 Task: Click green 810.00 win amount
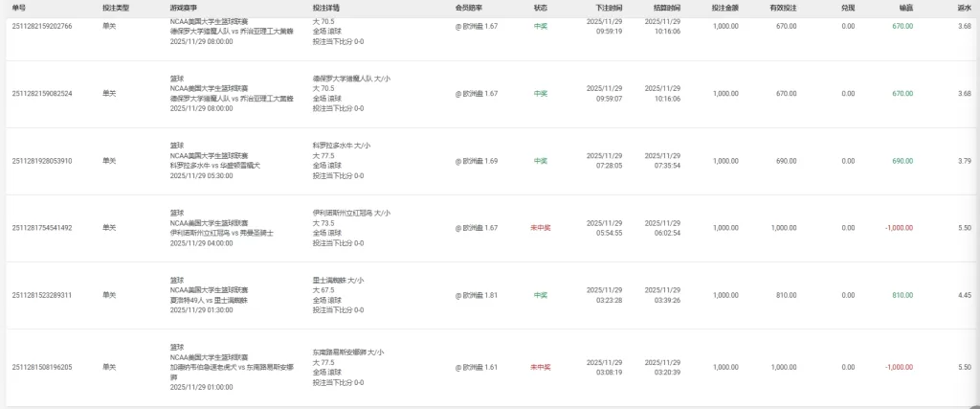tap(902, 295)
